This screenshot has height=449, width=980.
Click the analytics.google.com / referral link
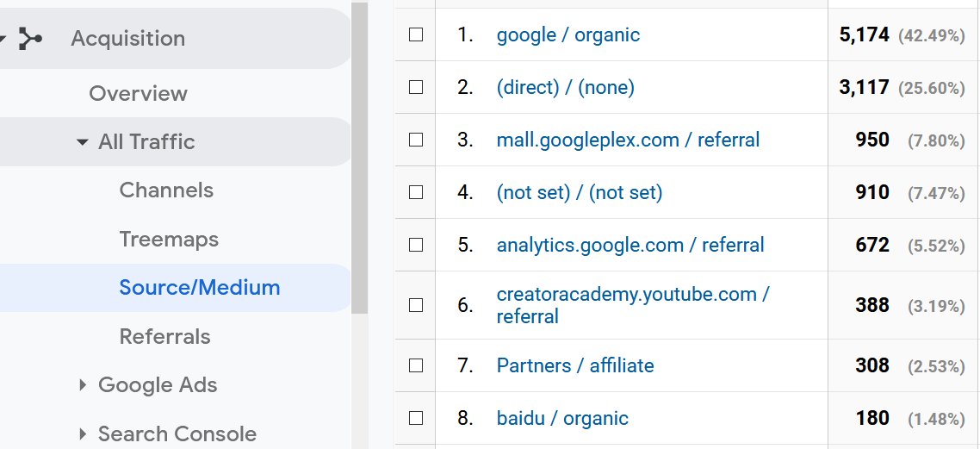[x=630, y=245]
